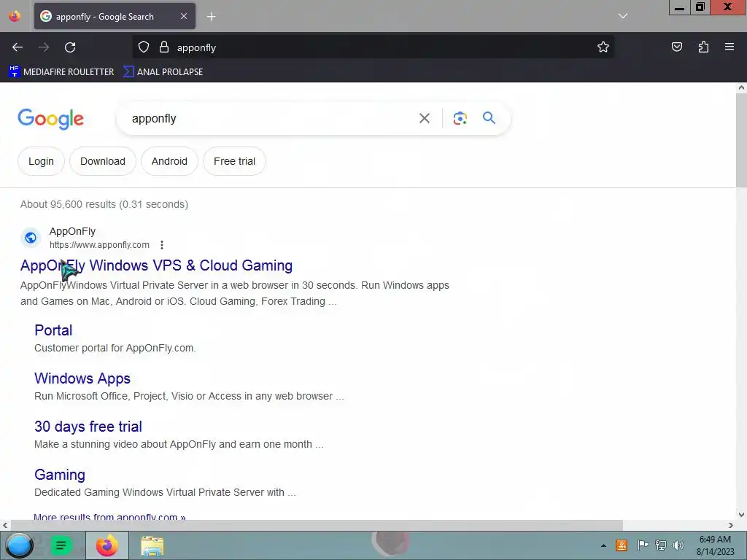Open the three-dot menu beside apponfly.com URL
The width and height of the screenshot is (747, 560).
[162, 245]
